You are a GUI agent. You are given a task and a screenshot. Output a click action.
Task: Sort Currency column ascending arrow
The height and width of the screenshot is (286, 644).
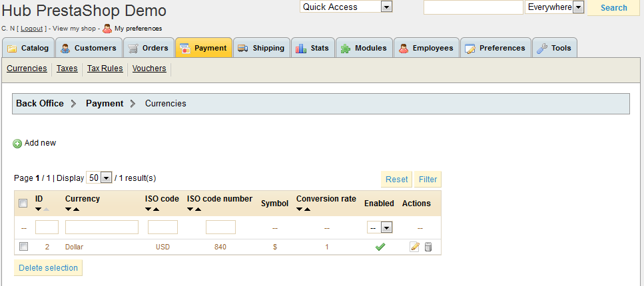pos(77,210)
